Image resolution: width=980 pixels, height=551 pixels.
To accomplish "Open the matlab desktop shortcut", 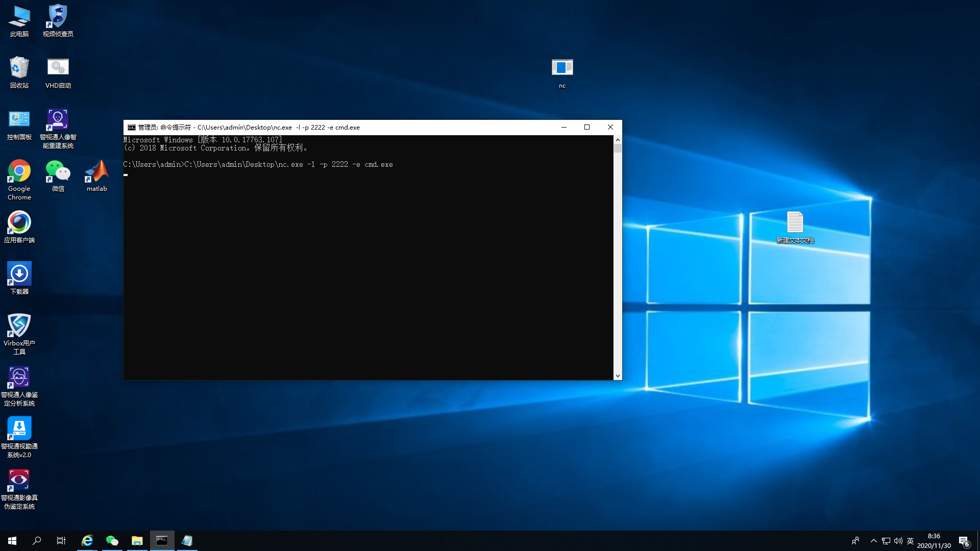I will tap(97, 172).
